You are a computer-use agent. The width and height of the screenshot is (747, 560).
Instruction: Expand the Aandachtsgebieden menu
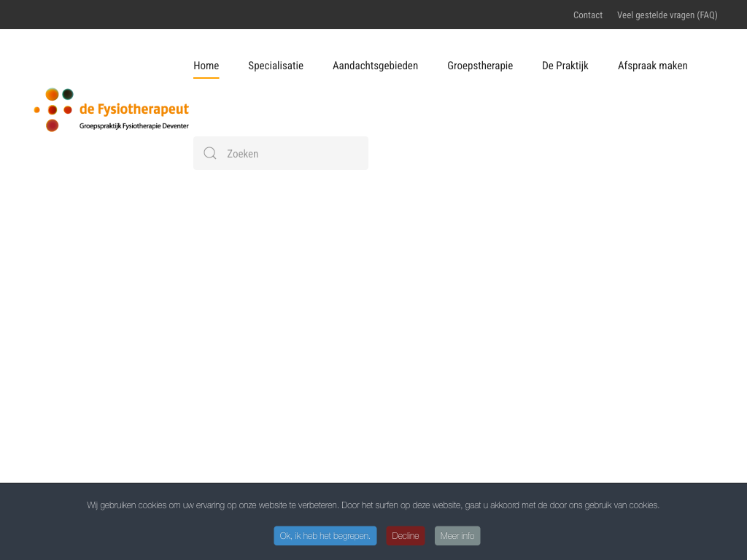pos(375,66)
